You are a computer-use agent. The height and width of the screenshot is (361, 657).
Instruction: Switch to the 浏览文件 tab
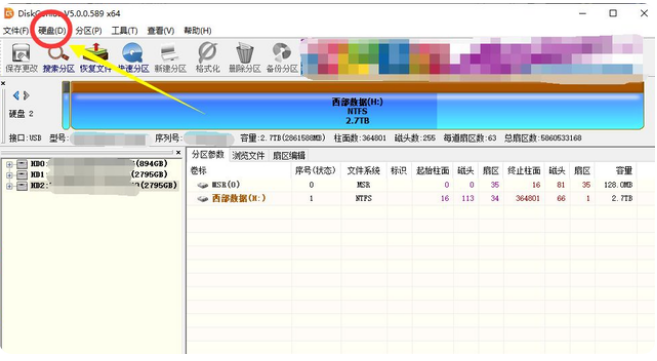point(248,156)
